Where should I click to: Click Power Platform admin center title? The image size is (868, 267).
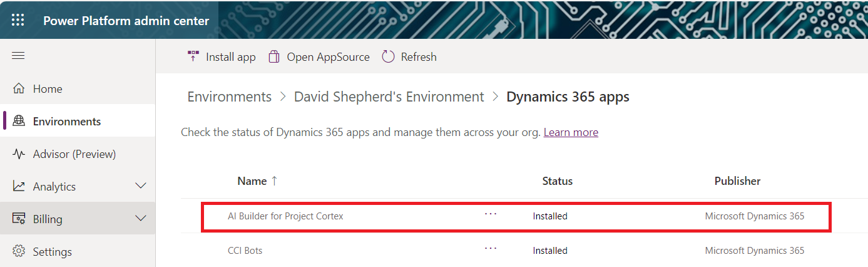coord(126,21)
